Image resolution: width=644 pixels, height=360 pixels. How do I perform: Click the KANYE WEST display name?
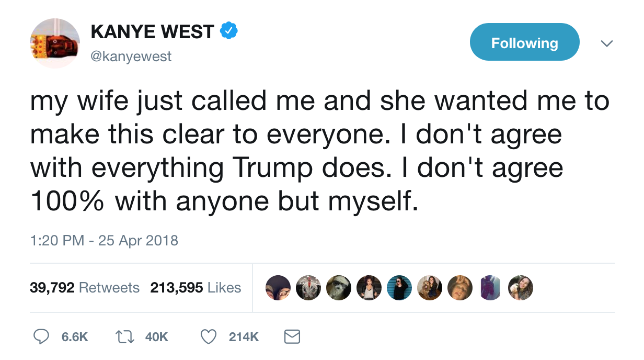[152, 32]
